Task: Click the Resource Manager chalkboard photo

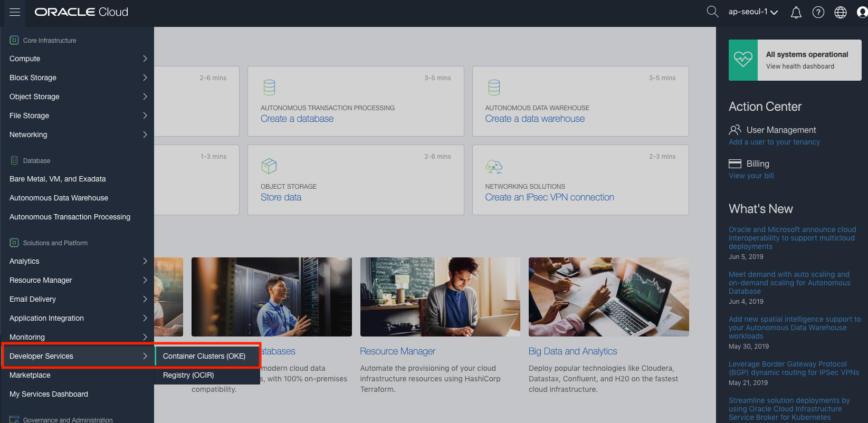Action: point(440,297)
